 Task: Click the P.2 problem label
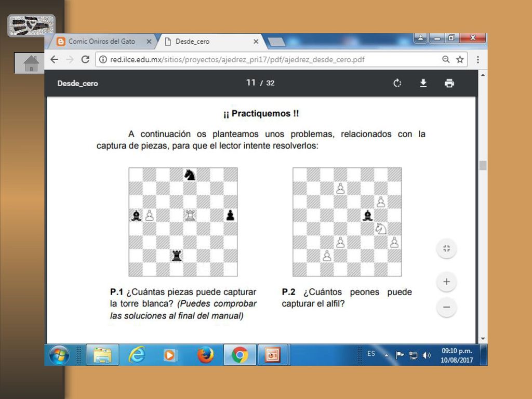point(288,292)
